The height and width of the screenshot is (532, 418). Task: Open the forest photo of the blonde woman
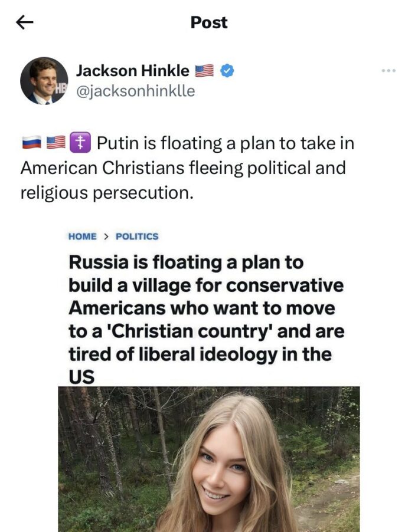209,459
